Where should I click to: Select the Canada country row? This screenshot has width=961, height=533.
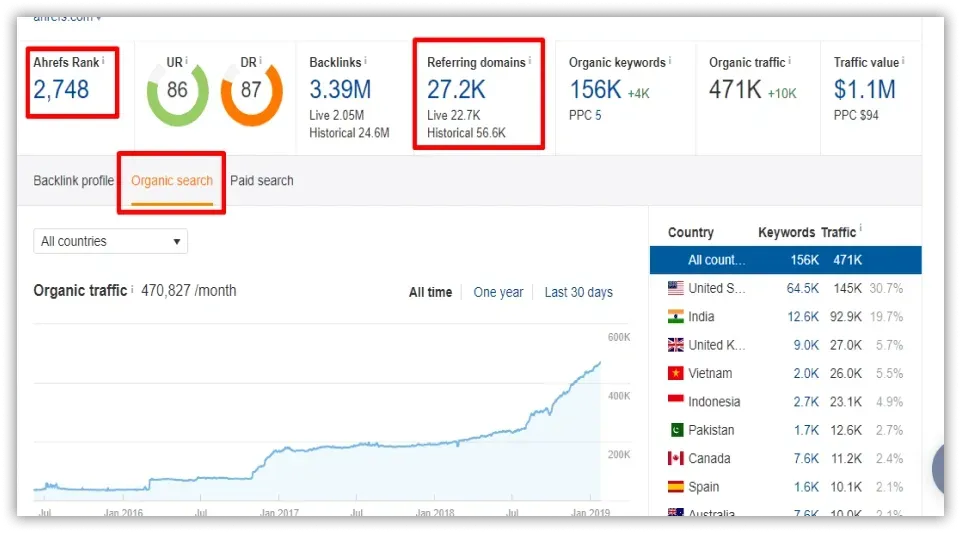(x=786, y=458)
